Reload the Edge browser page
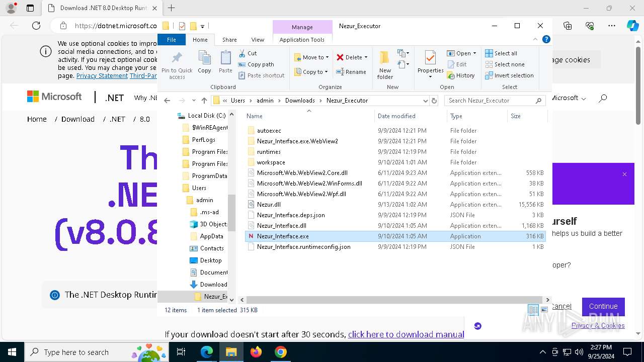 point(36,26)
